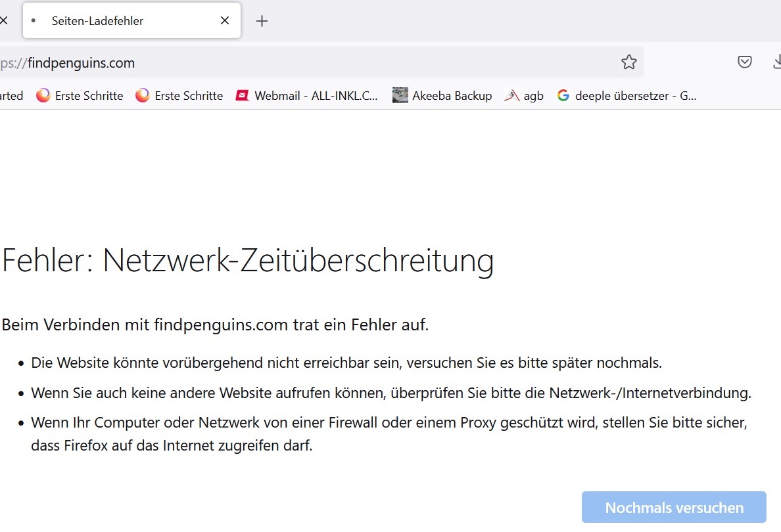The height and width of the screenshot is (532, 781).
Task: Open the agb bookmark
Action: 525,96
